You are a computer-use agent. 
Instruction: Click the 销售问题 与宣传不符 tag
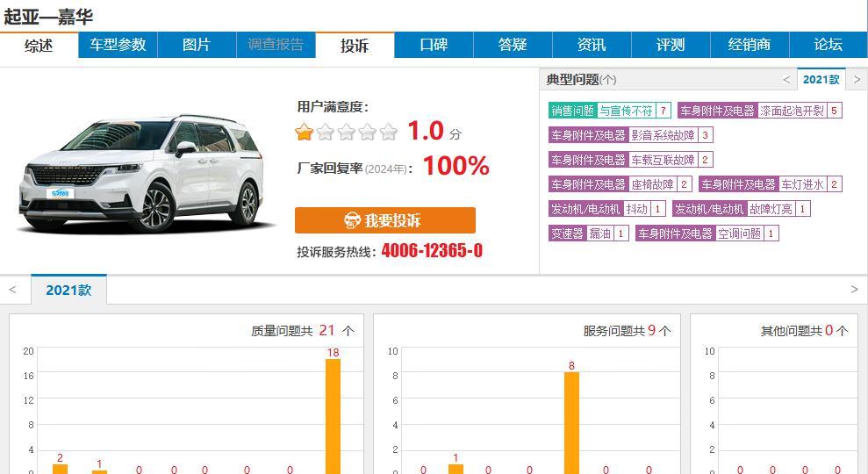tap(610, 111)
